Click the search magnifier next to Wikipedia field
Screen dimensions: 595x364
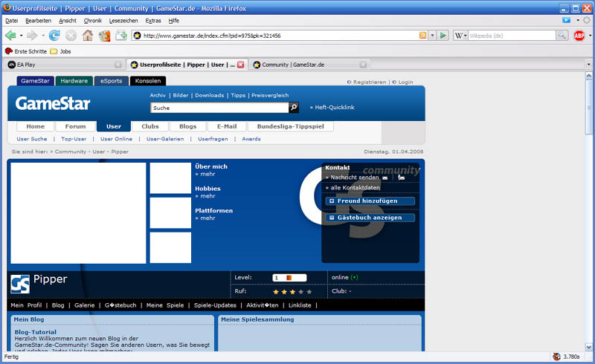click(x=562, y=36)
